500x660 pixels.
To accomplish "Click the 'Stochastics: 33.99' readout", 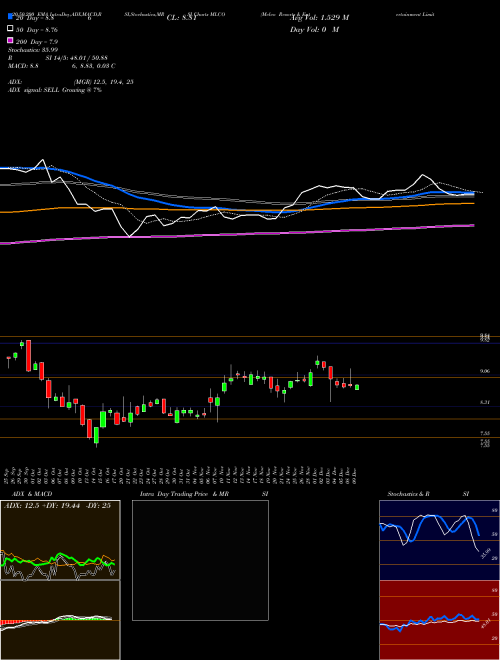I will [x=33, y=50].
